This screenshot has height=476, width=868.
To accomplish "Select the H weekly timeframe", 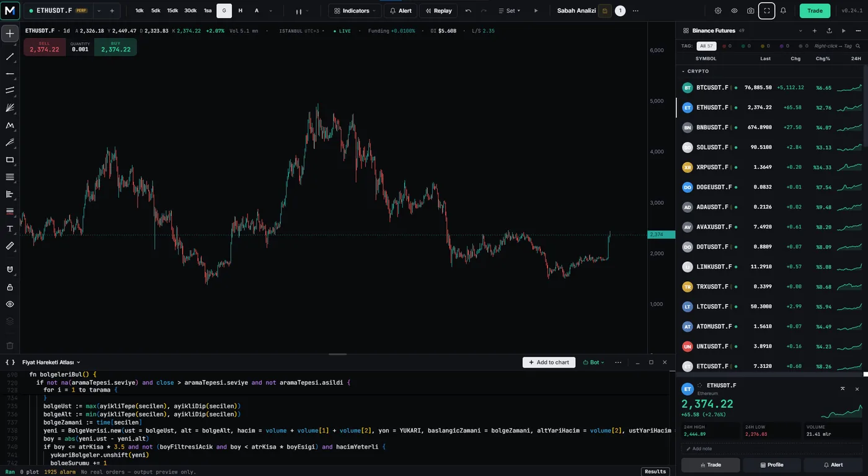I will pos(241,11).
